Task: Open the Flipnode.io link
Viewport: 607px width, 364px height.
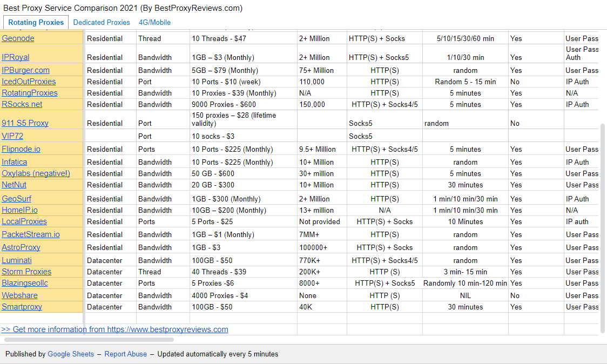Action: [21, 149]
